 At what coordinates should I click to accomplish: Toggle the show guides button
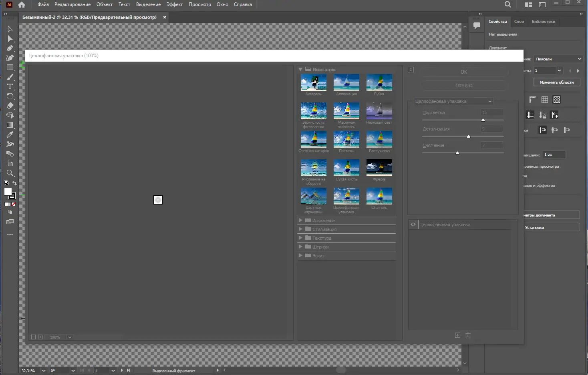[530, 115]
